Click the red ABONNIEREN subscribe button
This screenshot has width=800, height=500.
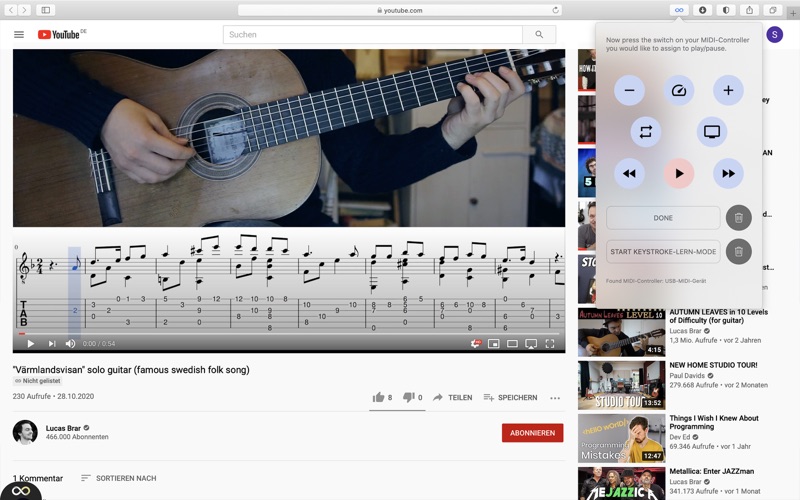tap(532, 433)
